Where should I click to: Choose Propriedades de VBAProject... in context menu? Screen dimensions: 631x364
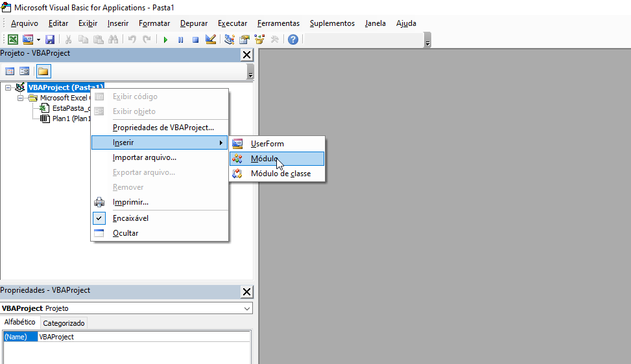click(160, 128)
